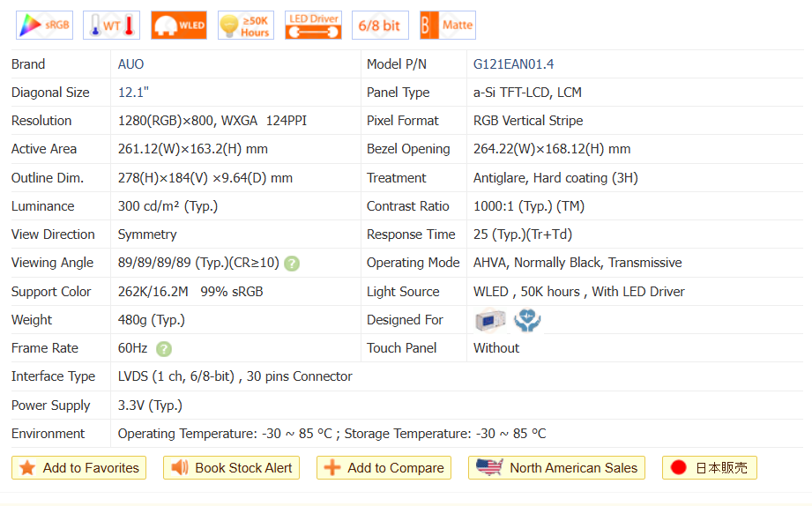
Task: Click the Japan sales 日本販売 button
Action: 709,468
